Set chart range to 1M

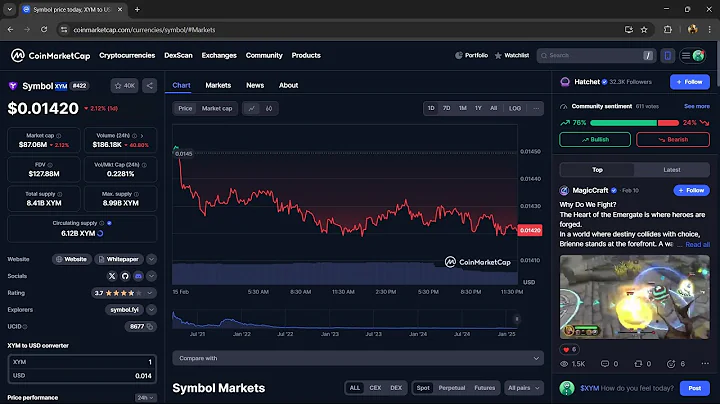(462, 108)
